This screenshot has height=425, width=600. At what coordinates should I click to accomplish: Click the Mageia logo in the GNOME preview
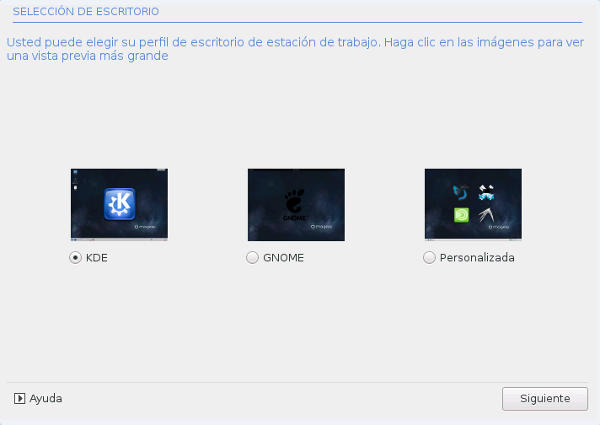coord(321,227)
